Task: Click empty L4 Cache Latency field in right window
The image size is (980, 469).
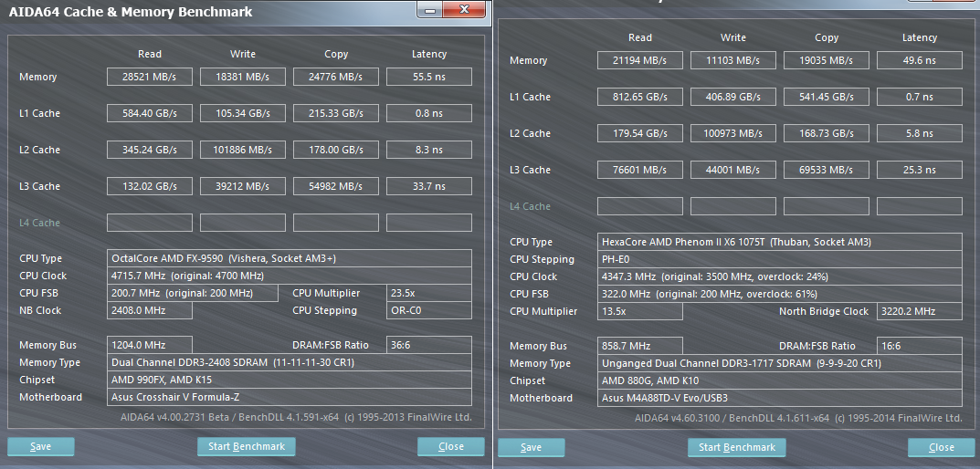Action: [920, 206]
